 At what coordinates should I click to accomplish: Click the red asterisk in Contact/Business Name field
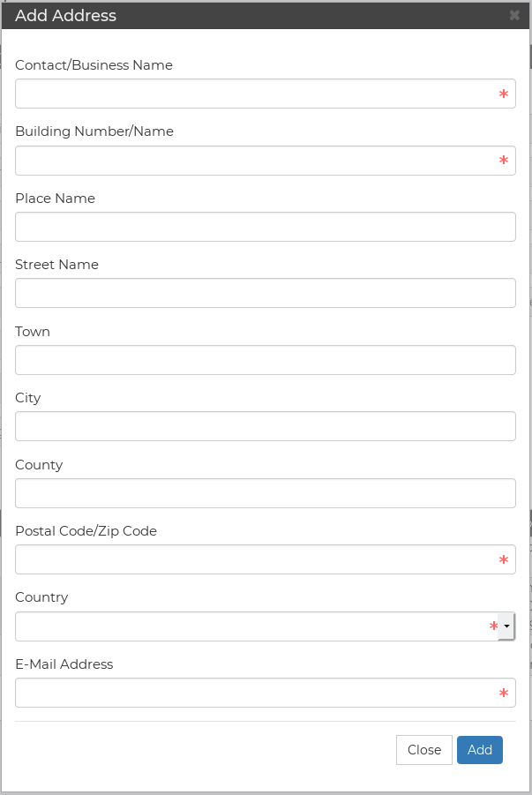[504, 94]
